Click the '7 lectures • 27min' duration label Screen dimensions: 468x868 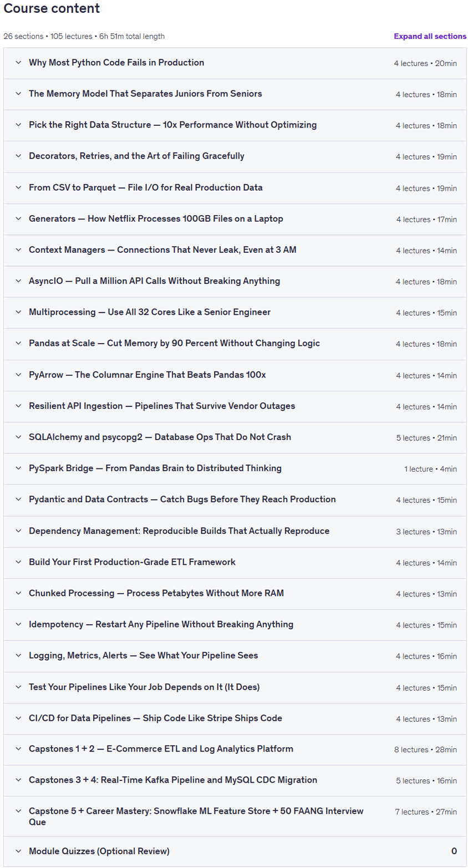tap(426, 812)
